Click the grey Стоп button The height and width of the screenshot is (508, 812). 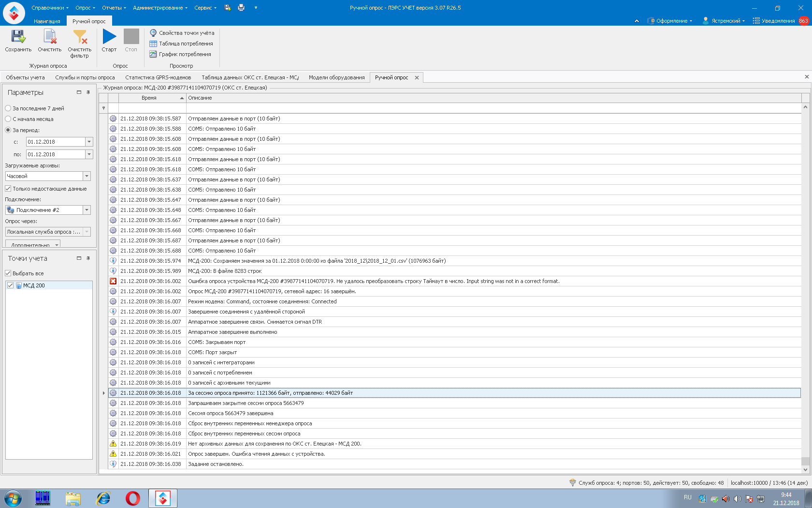(x=131, y=37)
